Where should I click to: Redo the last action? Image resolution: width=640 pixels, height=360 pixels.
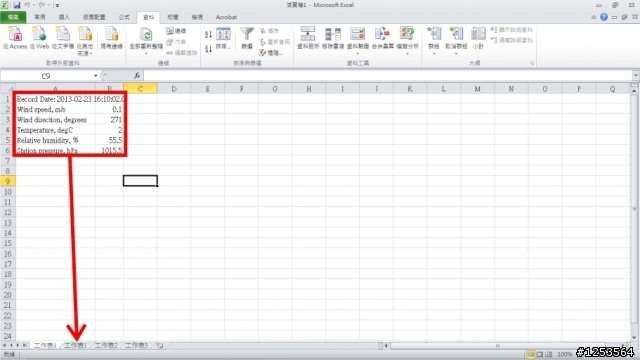pos(41,5)
